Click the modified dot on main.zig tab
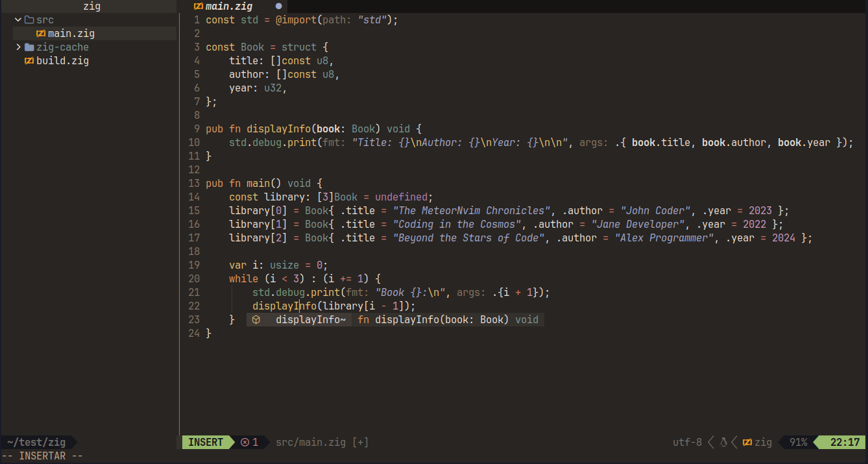Image resolution: width=868 pixels, height=464 pixels. pyautogui.click(x=279, y=6)
